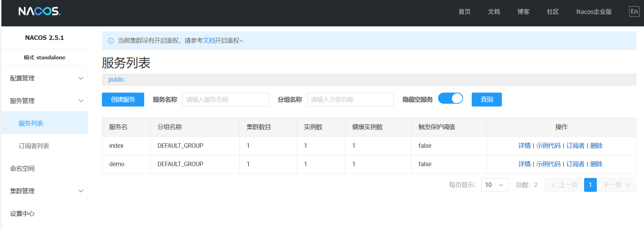This screenshot has height=230, width=644.
Task: Click the 下一页 pagination button
Action: pos(617,185)
